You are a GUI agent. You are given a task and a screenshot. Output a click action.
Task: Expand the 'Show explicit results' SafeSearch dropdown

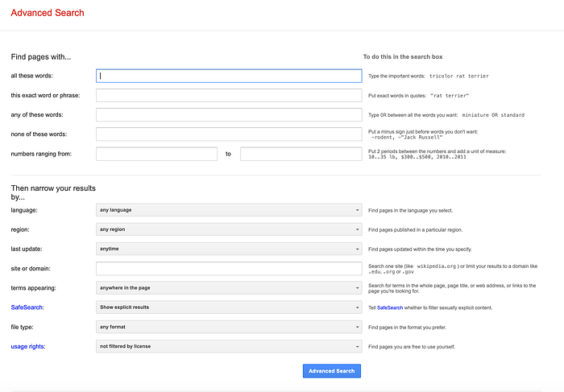(229, 307)
